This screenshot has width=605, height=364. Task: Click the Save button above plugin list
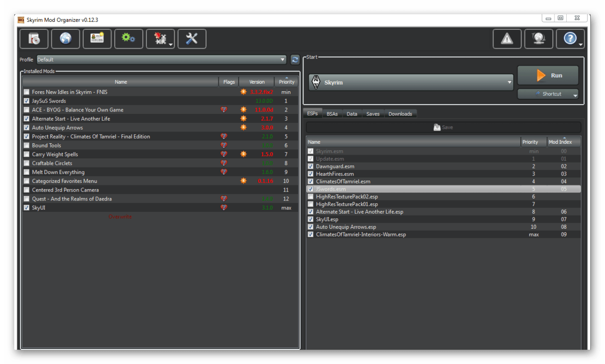point(443,127)
